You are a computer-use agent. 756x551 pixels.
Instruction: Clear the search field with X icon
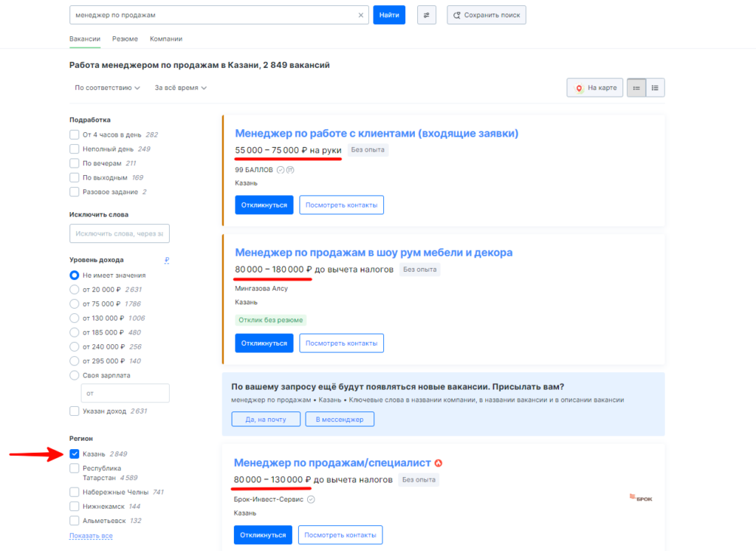(x=360, y=15)
